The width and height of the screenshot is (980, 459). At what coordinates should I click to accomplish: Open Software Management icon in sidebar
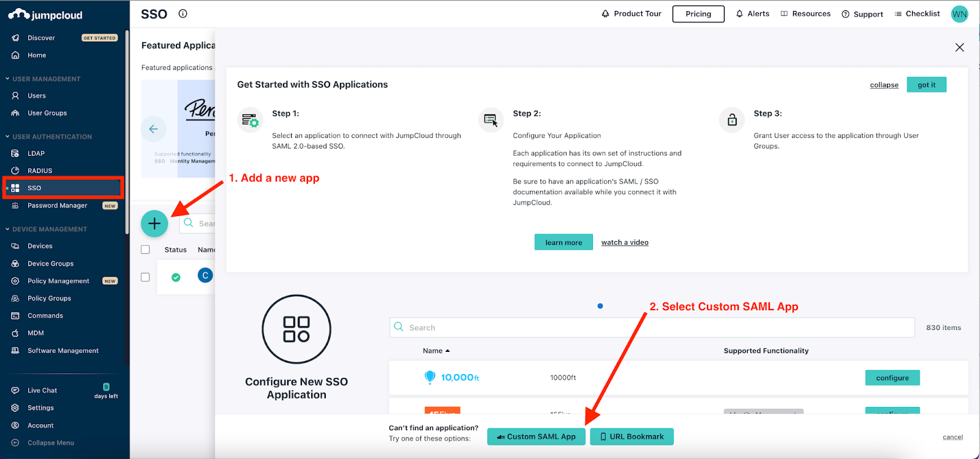pyautogui.click(x=15, y=351)
